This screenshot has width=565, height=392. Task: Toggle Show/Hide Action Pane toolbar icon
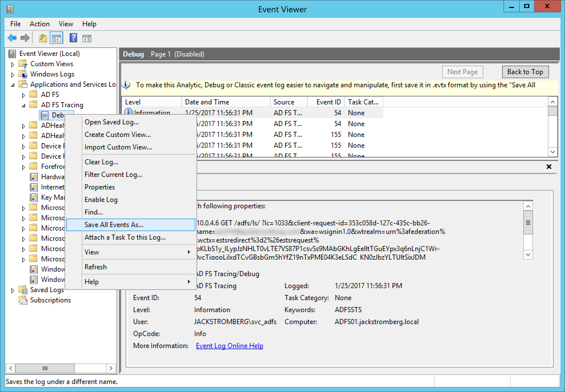tap(87, 38)
